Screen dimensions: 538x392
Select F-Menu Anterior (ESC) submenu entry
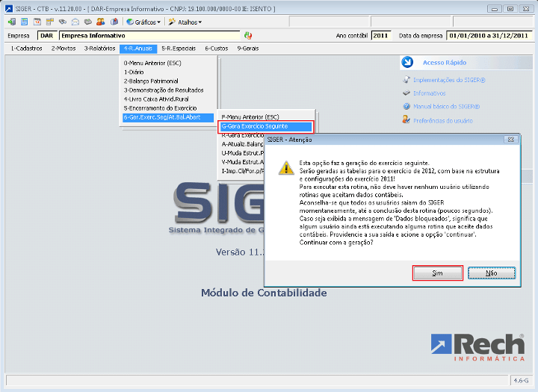point(266,117)
